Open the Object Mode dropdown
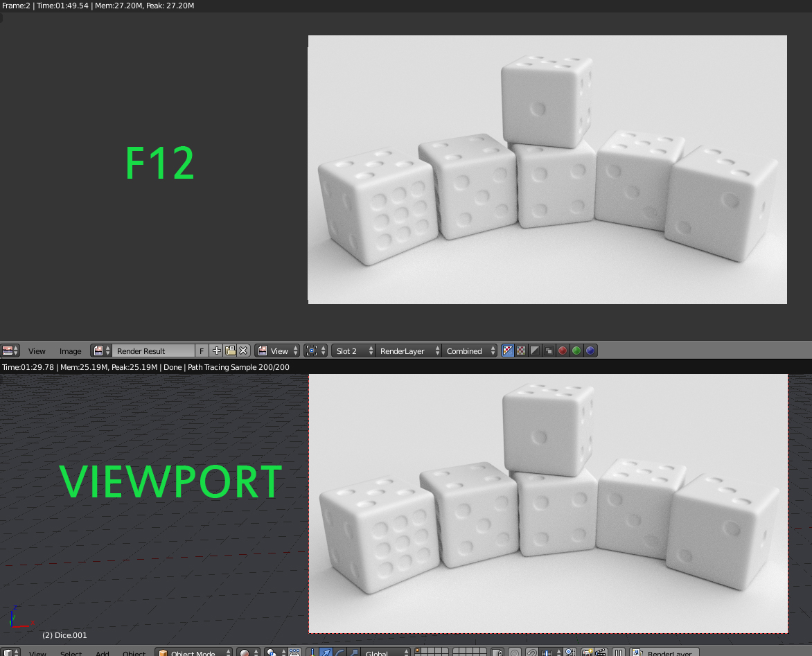This screenshot has width=812, height=656. (194, 653)
